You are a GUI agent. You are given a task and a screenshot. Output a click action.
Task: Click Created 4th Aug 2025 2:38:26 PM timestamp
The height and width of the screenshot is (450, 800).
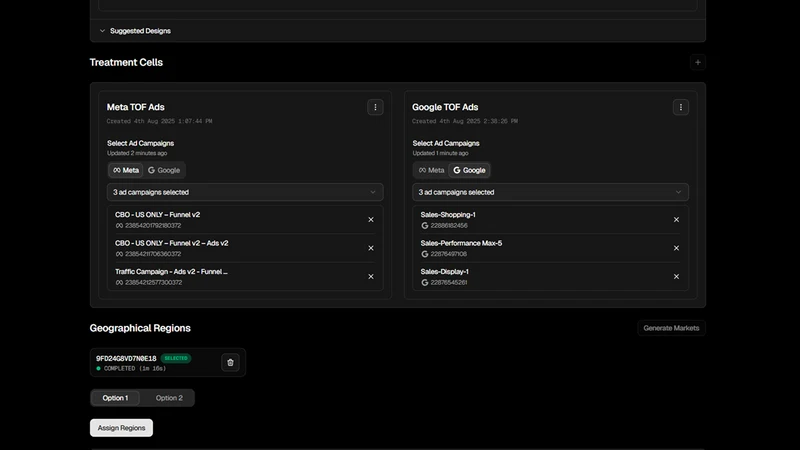pyautogui.click(x=465, y=121)
